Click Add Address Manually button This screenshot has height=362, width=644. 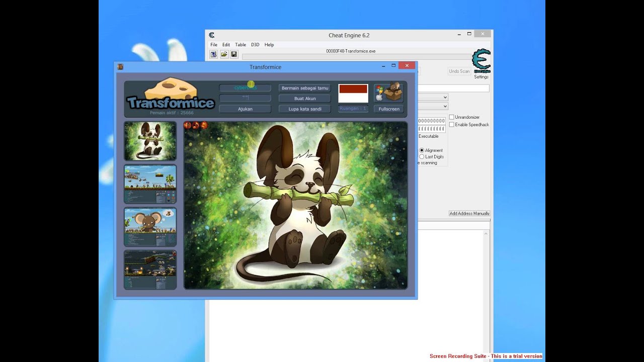(469, 214)
